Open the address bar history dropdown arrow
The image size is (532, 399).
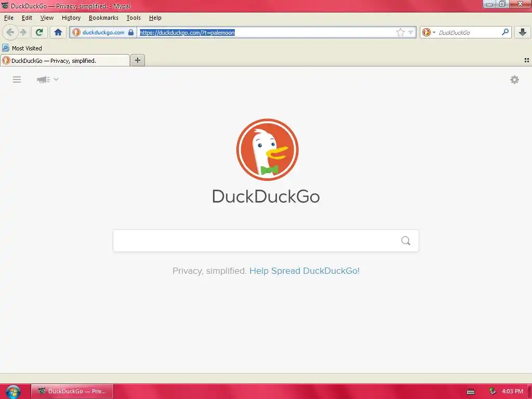tap(411, 32)
